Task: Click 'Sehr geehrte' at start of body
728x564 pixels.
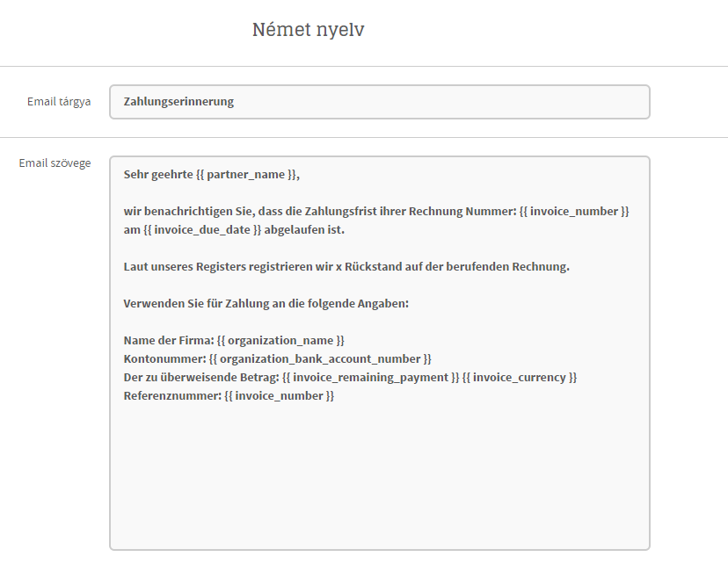Action: (158, 175)
